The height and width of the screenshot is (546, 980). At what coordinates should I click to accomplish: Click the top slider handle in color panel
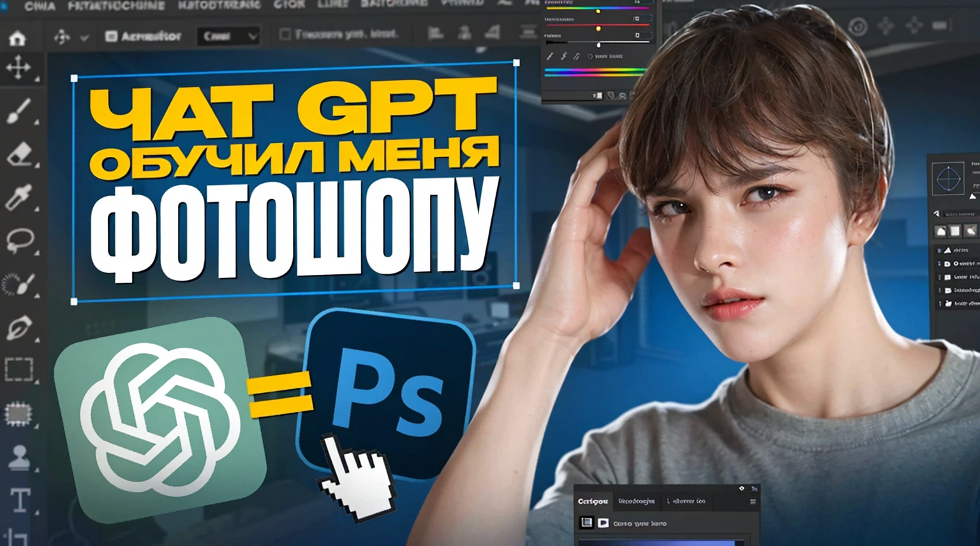click(x=598, y=11)
